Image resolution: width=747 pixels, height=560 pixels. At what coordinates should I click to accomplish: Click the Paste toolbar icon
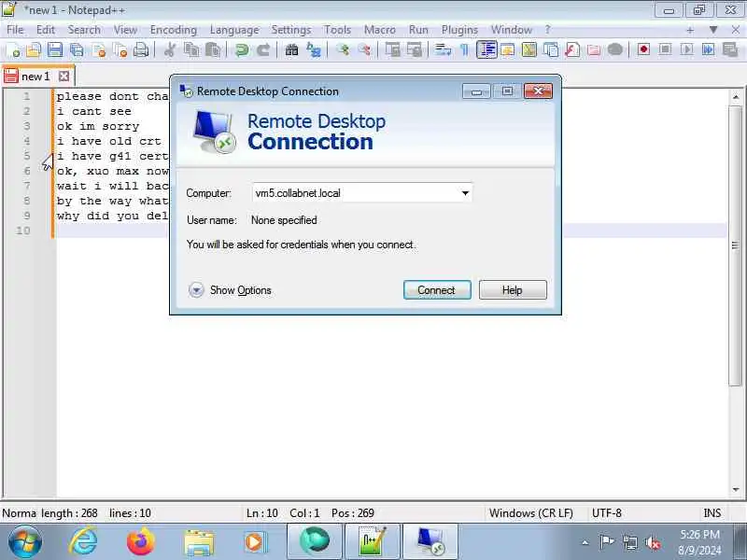(x=213, y=49)
